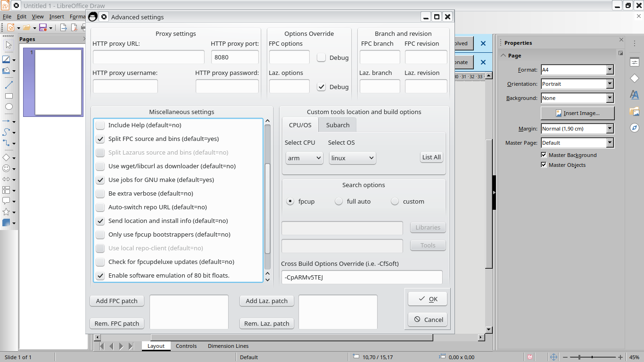Switch to the Dimension Lines layer tab
The image size is (644, 362).
tap(228, 346)
